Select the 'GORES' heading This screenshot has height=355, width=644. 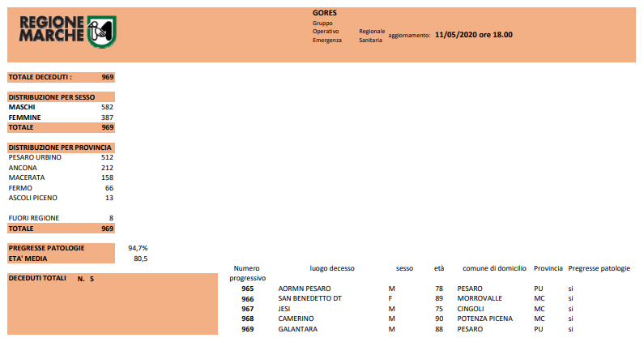[325, 13]
